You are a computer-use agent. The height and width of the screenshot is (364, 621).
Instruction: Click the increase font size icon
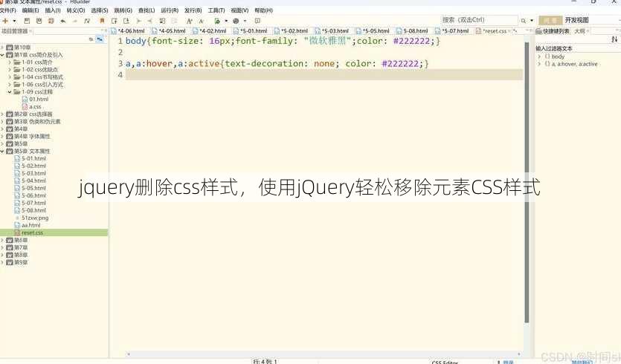tap(190, 21)
